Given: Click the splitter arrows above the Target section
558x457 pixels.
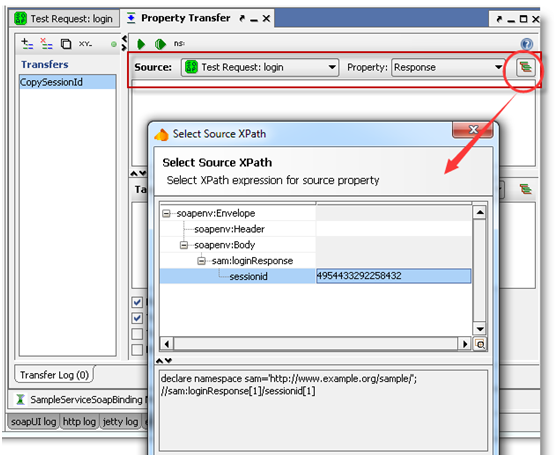Looking at the screenshot, I should (x=138, y=173).
